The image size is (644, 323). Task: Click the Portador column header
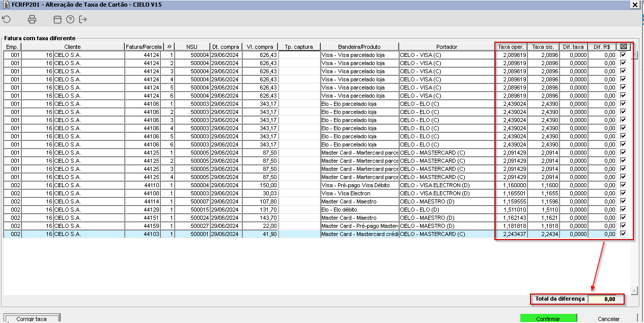(x=446, y=47)
